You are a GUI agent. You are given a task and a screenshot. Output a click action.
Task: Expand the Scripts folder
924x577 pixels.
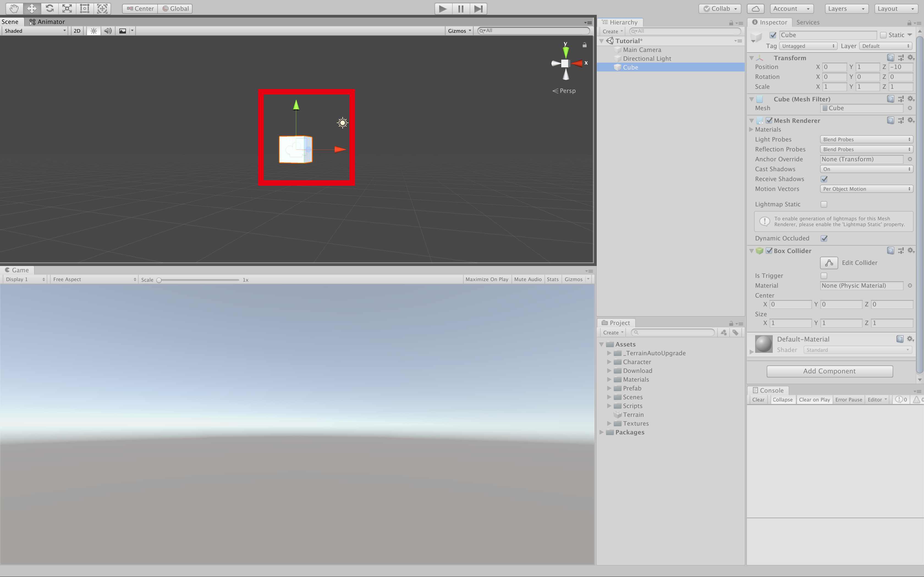[x=609, y=406]
